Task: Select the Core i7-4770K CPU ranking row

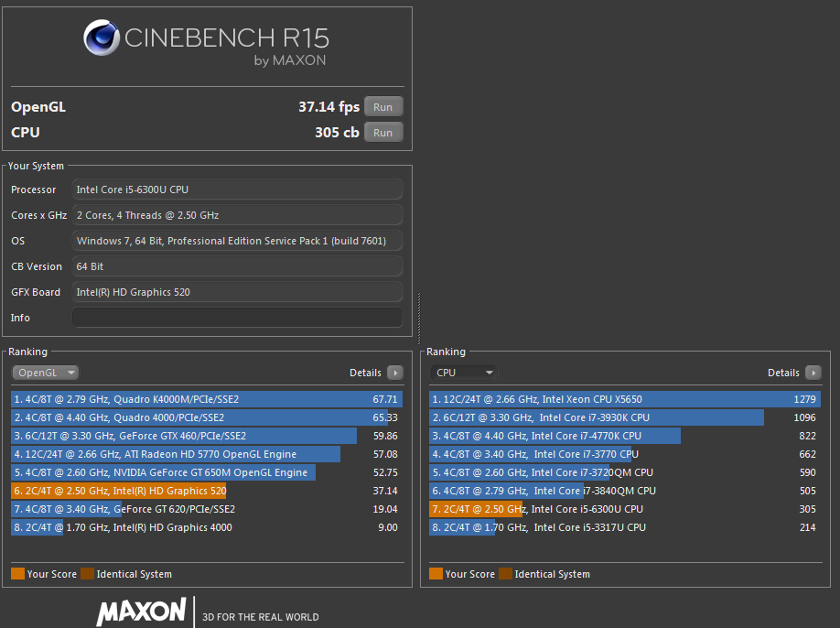Action: pyautogui.click(x=624, y=436)
